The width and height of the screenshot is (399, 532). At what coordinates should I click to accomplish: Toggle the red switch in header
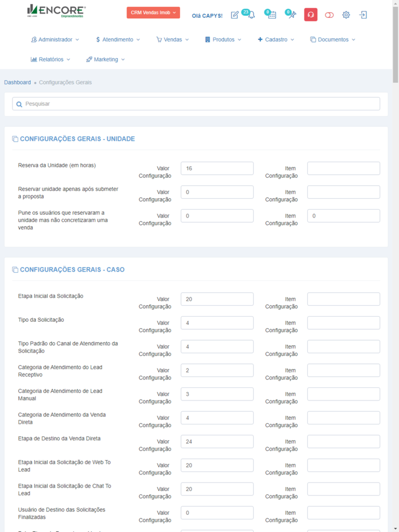[x=329, y=15]
